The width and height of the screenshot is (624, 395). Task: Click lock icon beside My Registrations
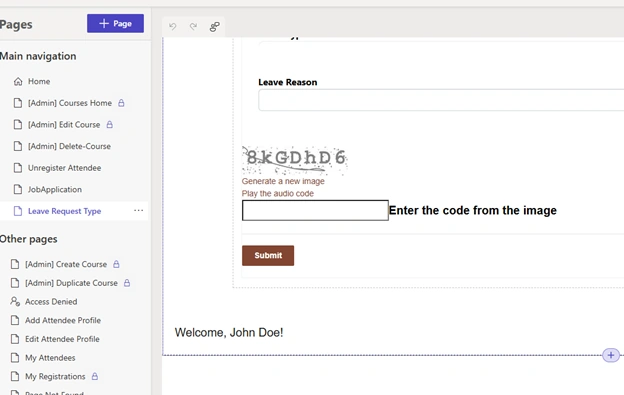[95, 376]
